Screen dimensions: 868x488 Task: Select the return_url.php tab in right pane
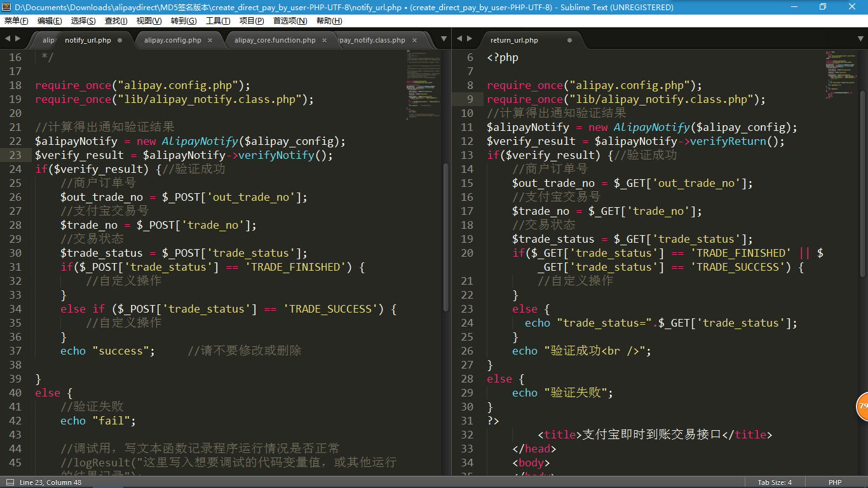coord(514,40)
